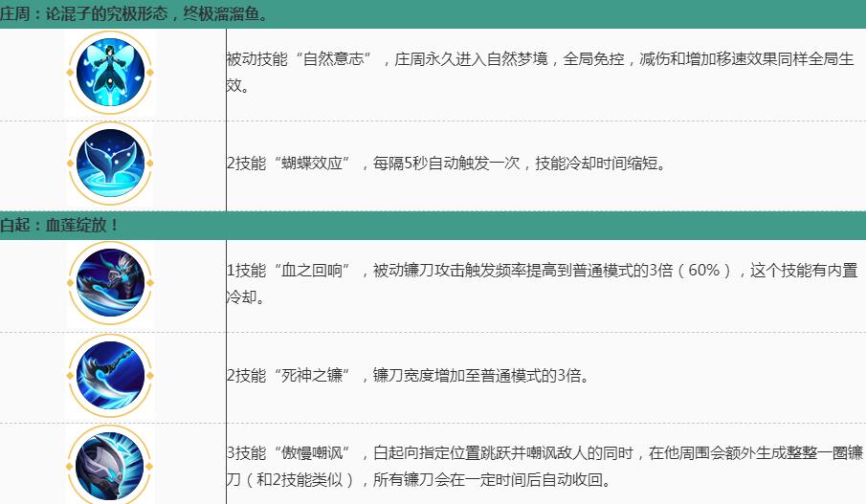Select header text 白起：血莲绽放！
The image size is (866, 504).
(x=59, y=226)
